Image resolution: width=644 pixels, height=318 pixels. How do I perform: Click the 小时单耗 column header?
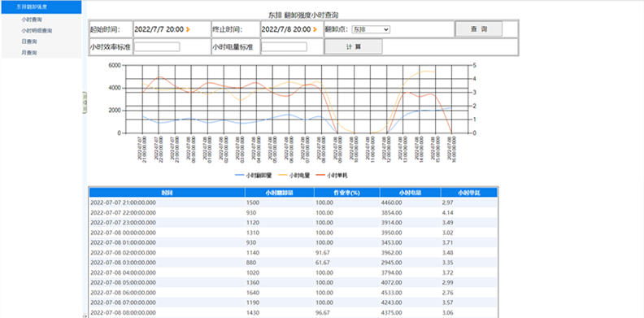point(469,193)
